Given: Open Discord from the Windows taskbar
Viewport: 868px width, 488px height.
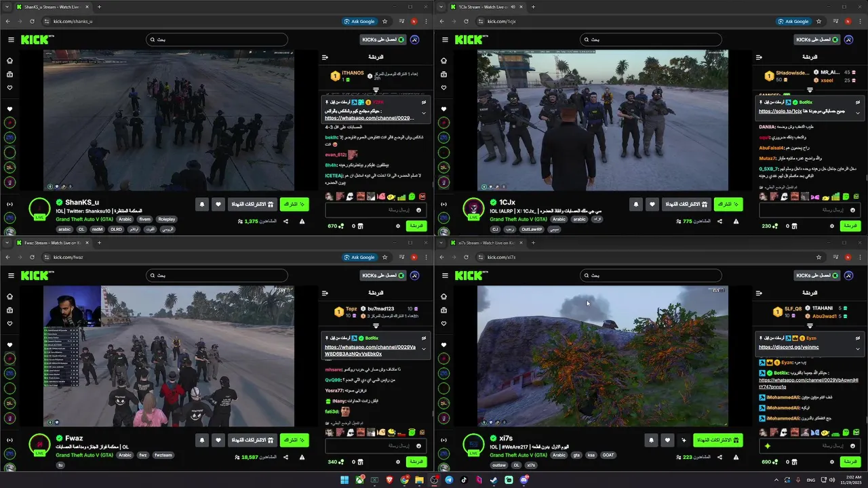Looking at the screenshot, I should pos(524,480).
